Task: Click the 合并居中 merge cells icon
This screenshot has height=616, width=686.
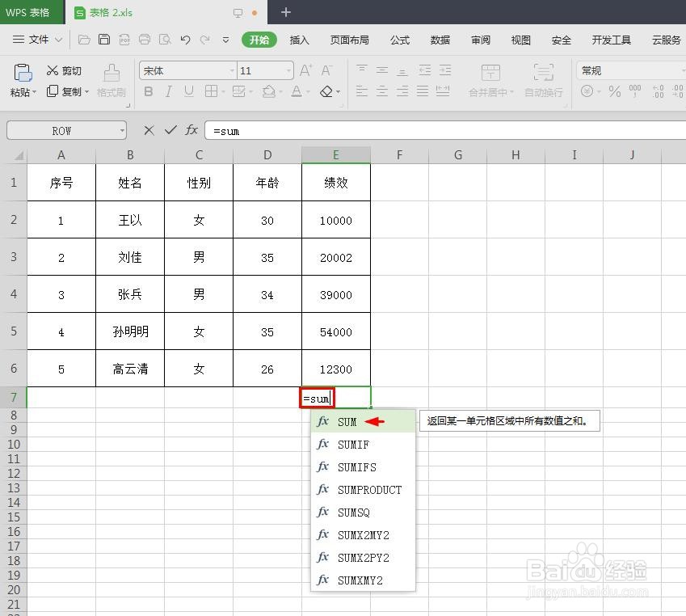Action: [x=490, y=74]
